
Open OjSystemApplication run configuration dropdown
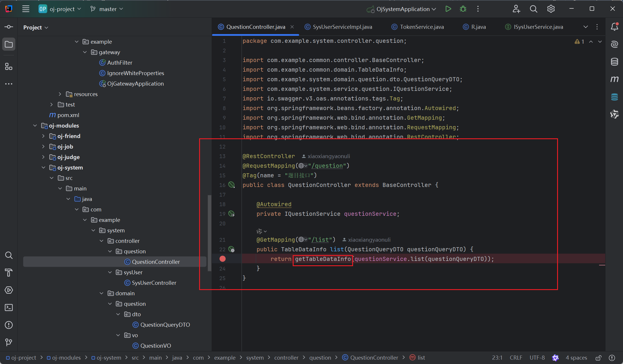(x=402, y=9)
